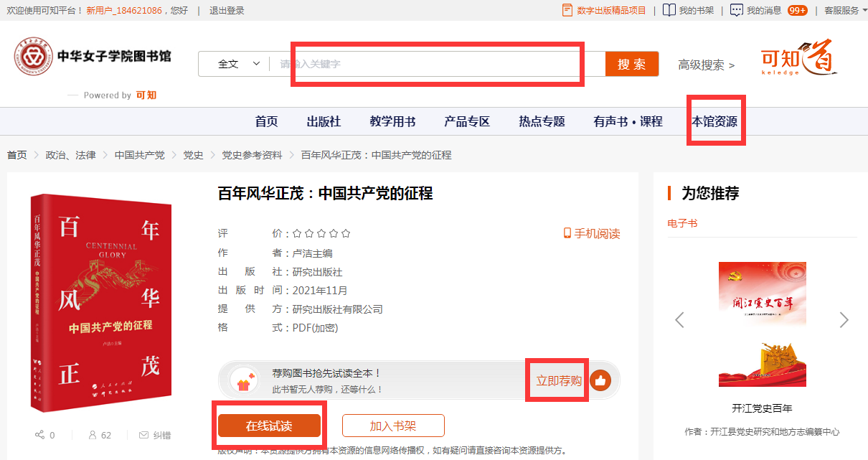Show previous recommended books with left arrow

point(679,320)
